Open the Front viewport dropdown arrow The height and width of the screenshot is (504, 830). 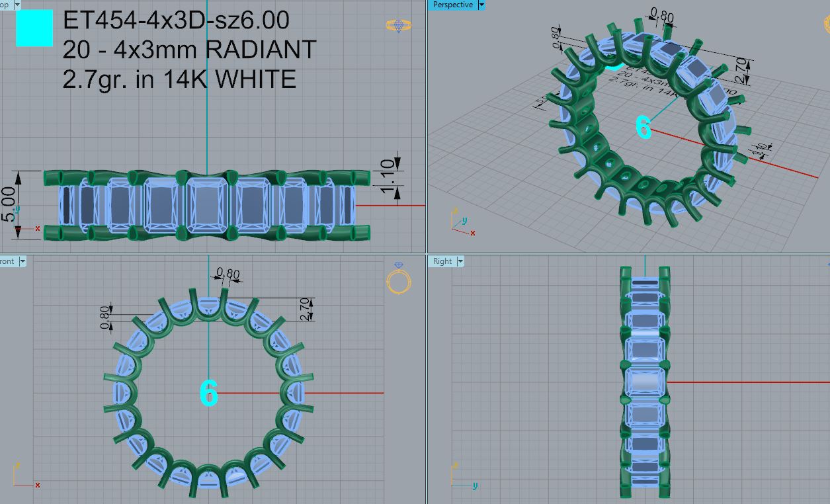pyautogui.click(x=22, y=261)
